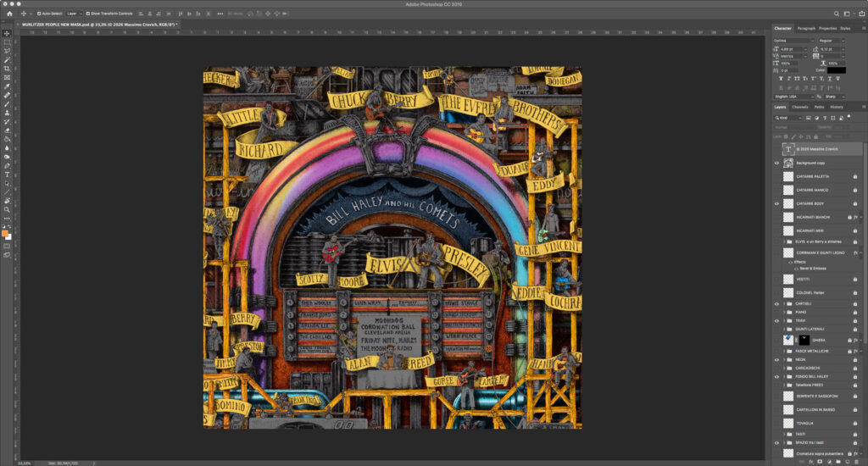Hide the Background copy layer
Viewport: 868px width, 466px height.
click(776, 164)
